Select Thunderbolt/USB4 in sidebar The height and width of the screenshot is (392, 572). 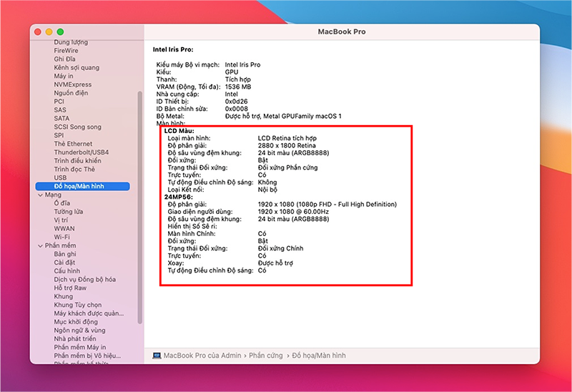81,152
